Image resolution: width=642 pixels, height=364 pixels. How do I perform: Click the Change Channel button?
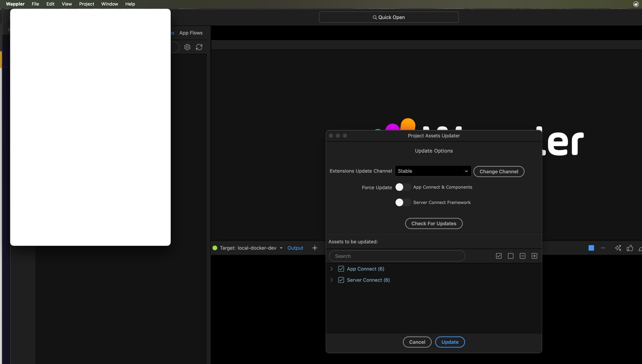(499, 171)
